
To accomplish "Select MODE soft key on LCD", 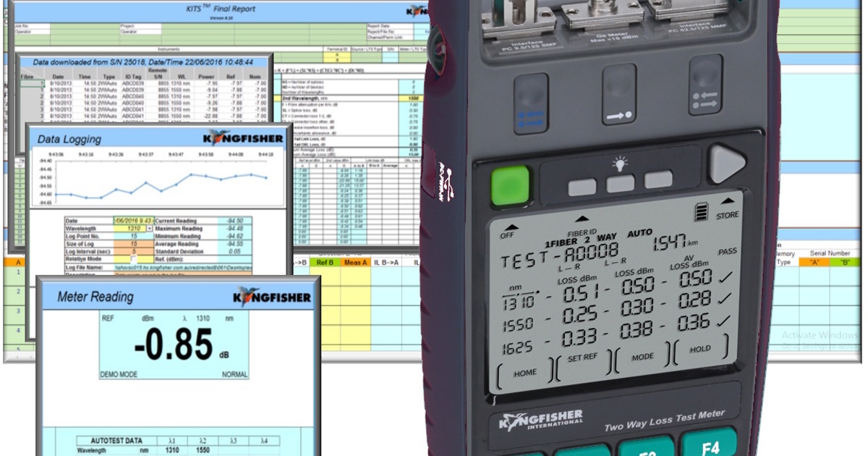I will (x=642, y=357).
